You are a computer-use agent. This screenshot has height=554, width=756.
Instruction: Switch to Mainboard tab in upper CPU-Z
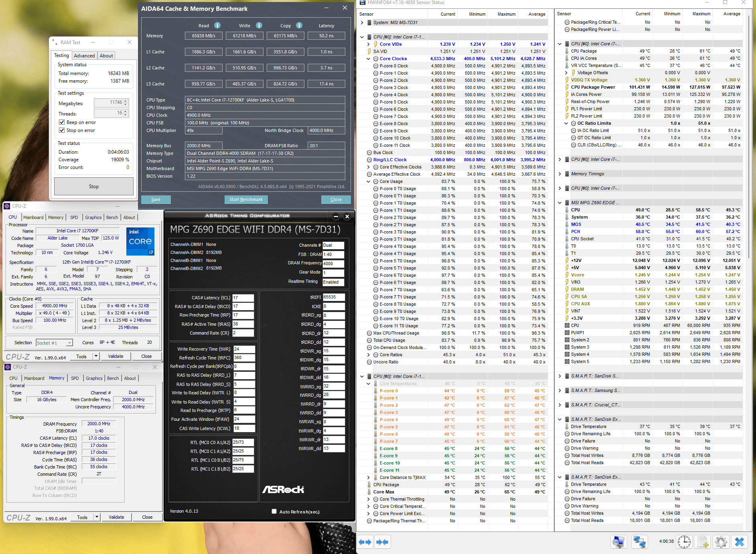coord(33,217)
